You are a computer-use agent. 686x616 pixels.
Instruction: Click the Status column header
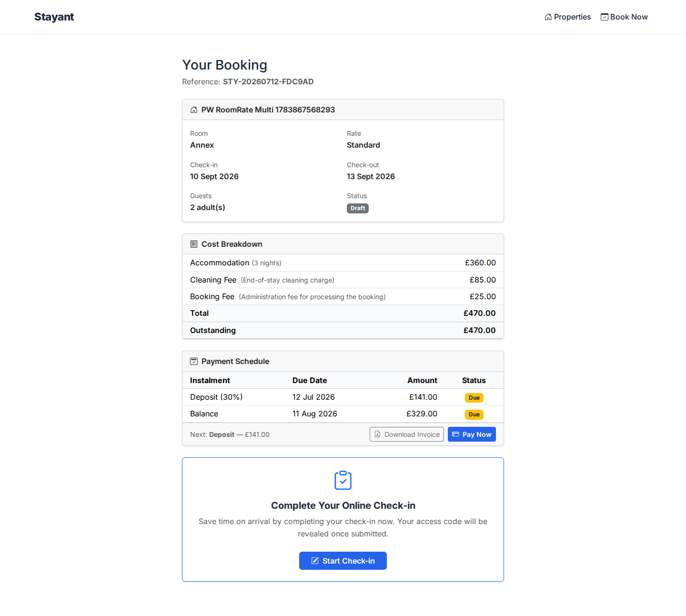point(474,380)
